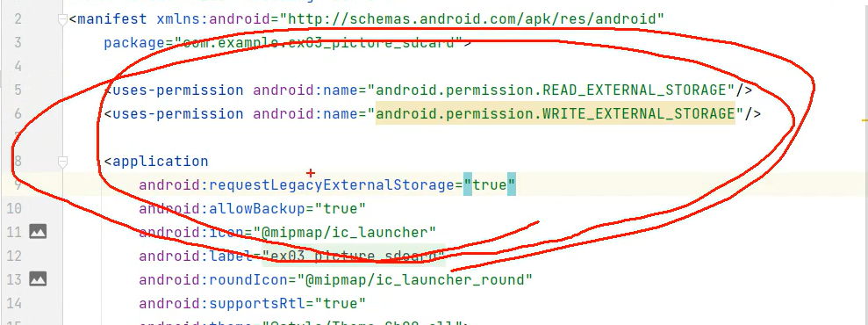The width and height of the screenshot is (868, 325).
Task: Click line number 10 in gutter
Action: (14, 209)
